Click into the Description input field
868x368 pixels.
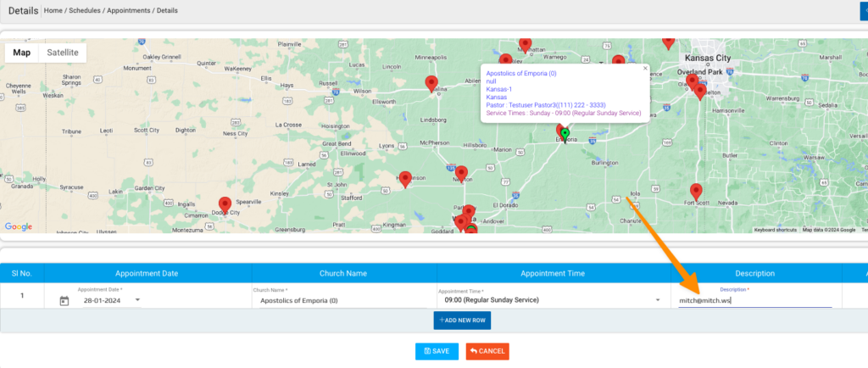coord(755,300)
